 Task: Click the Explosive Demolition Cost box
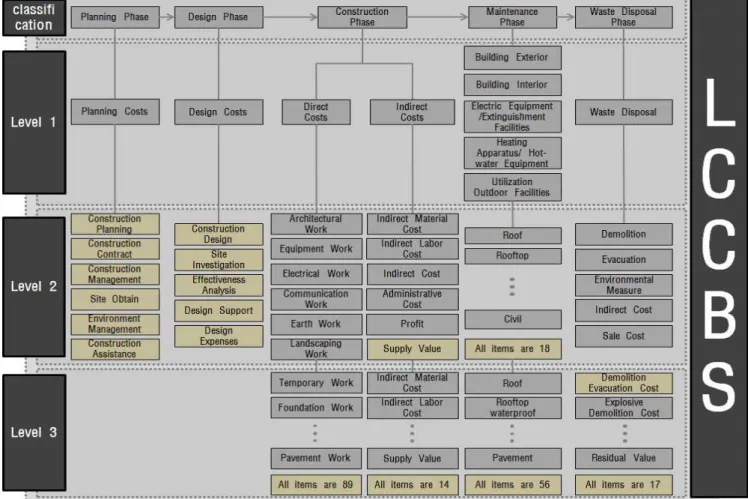[623, 408]
